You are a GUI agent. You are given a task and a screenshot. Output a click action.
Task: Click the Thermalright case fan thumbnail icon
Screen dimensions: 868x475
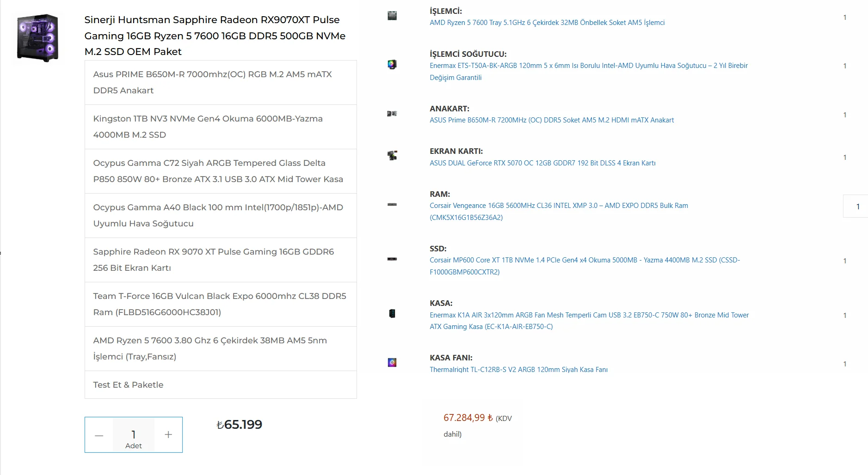click(392, 362)
